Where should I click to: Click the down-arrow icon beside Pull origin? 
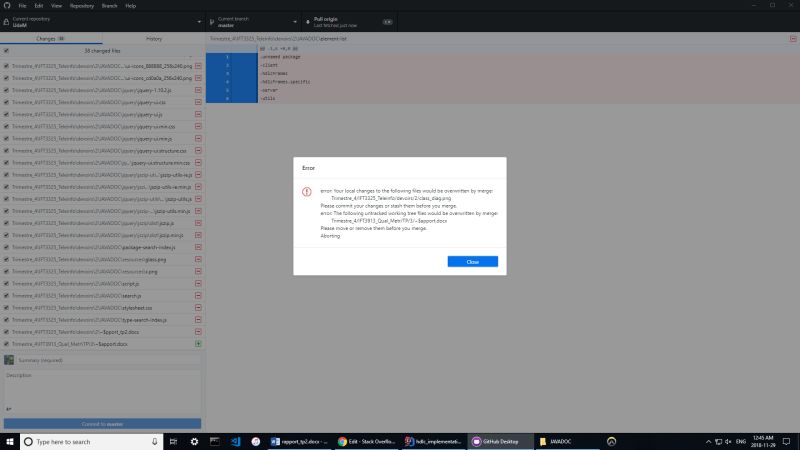point(308,22)
